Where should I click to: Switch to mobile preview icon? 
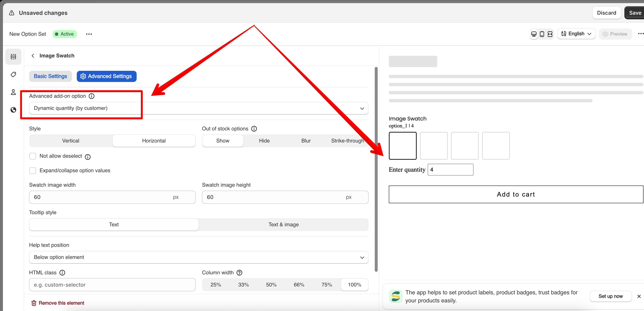point(542,34)
